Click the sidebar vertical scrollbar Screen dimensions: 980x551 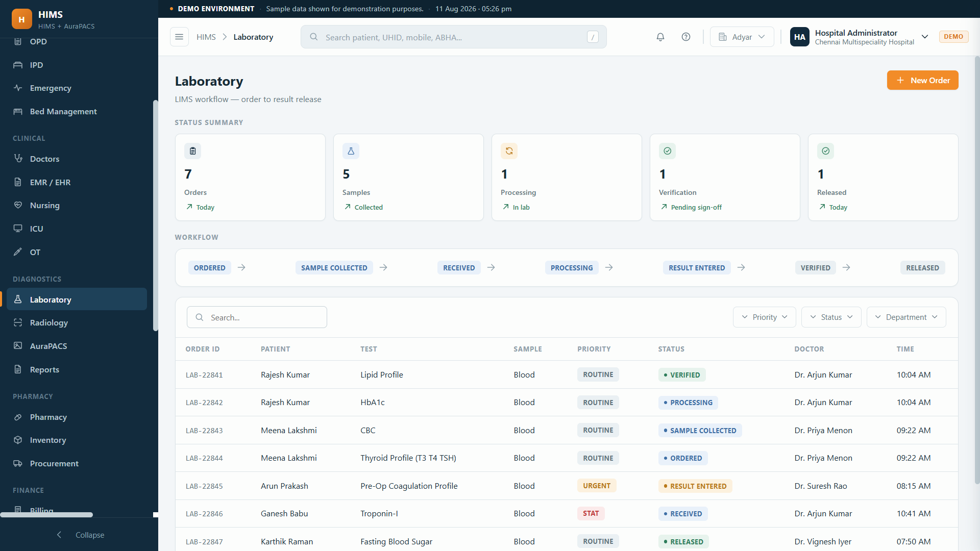point(155,215)
